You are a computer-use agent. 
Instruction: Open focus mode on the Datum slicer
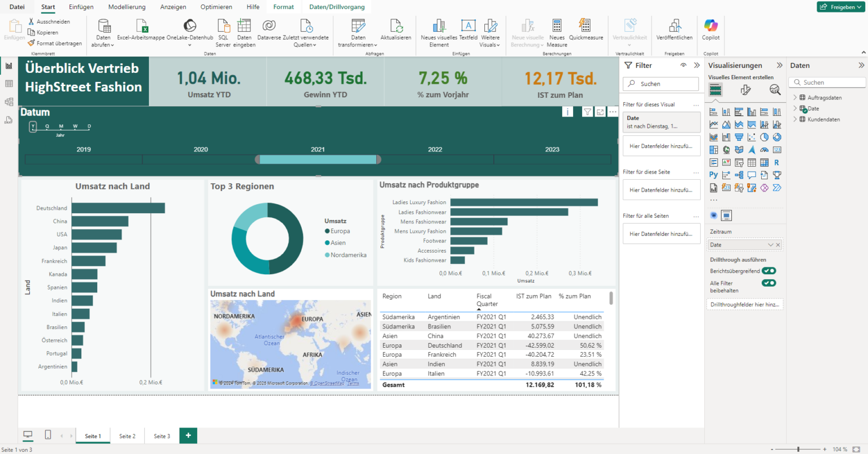click(600, 112)
